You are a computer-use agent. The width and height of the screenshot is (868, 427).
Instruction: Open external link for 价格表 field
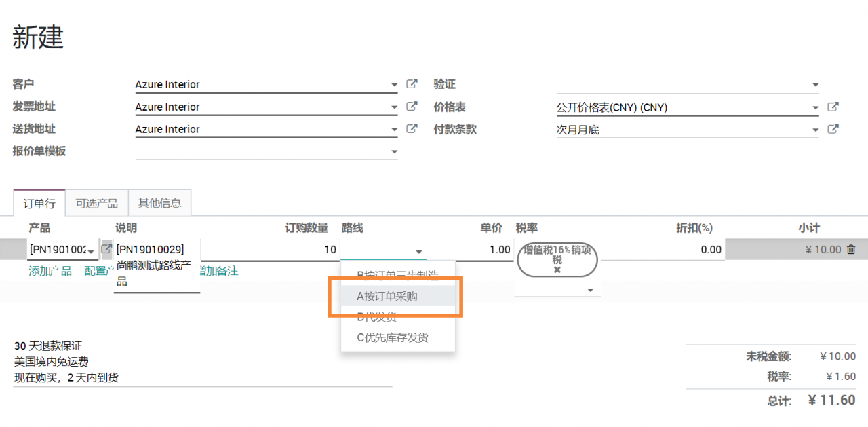pyautogui.click(x=833, y=107)
